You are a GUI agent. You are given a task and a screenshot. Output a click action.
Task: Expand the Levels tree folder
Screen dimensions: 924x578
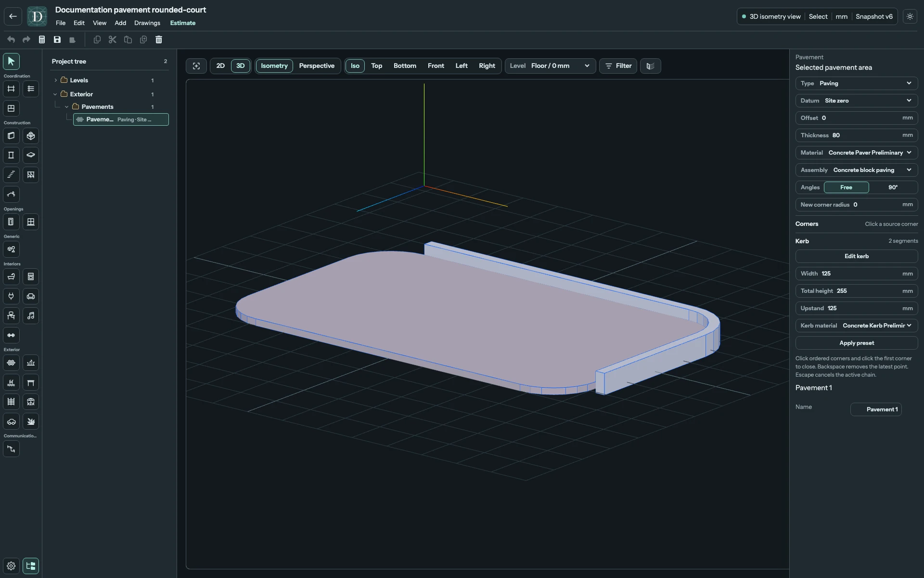pyautogui.click(x=55, y=80)
